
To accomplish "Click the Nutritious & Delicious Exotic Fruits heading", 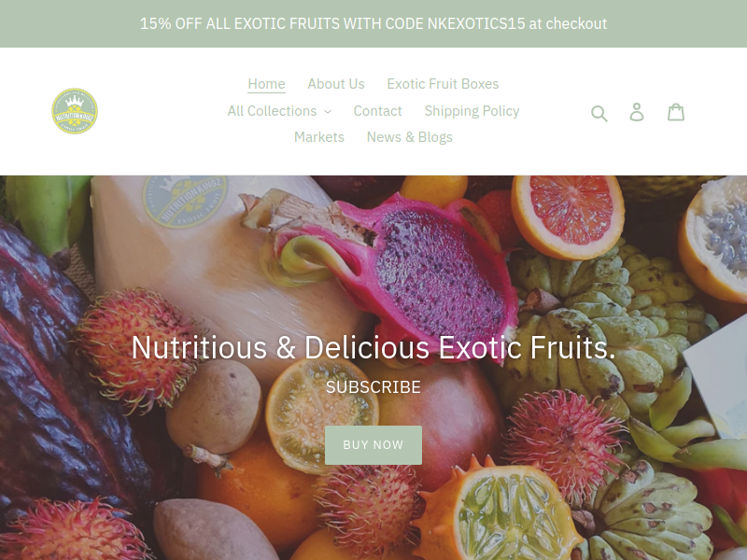I will [373, 347].
